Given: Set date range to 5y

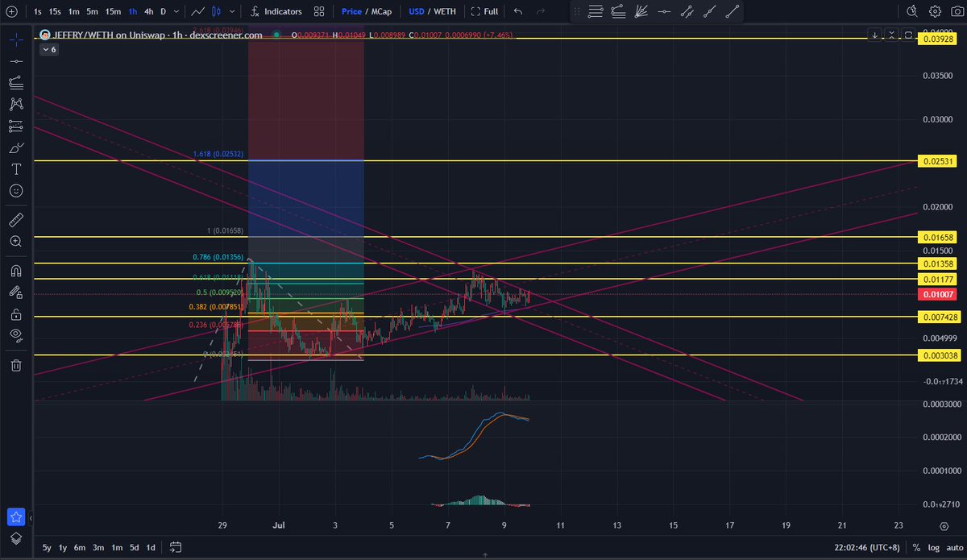Looking at the screenshot, I should click(47, 547).
